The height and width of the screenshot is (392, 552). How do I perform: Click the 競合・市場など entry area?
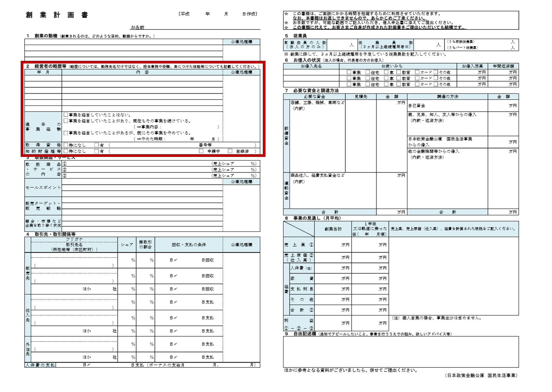(x=142, y=223)
